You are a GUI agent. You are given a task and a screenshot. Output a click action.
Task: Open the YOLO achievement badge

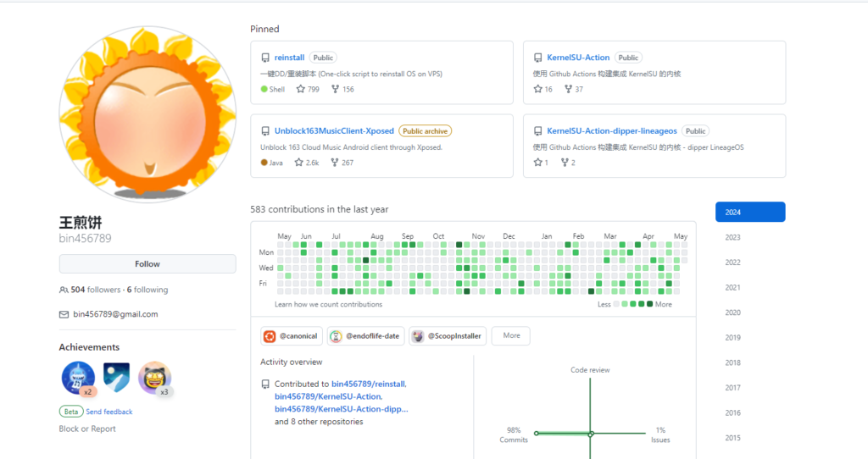116,378
